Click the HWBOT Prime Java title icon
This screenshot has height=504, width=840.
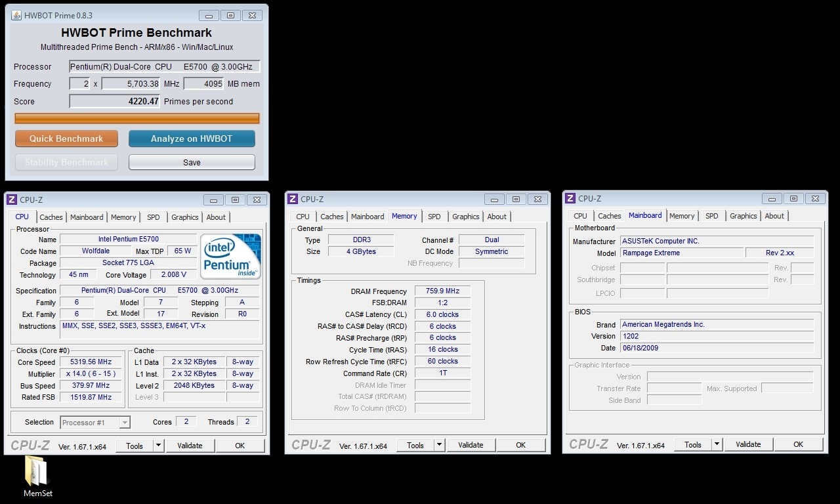pos(16,15)
